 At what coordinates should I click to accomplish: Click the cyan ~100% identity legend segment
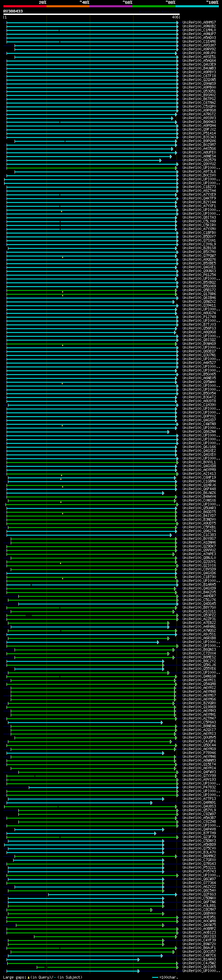tap(197, 6)
